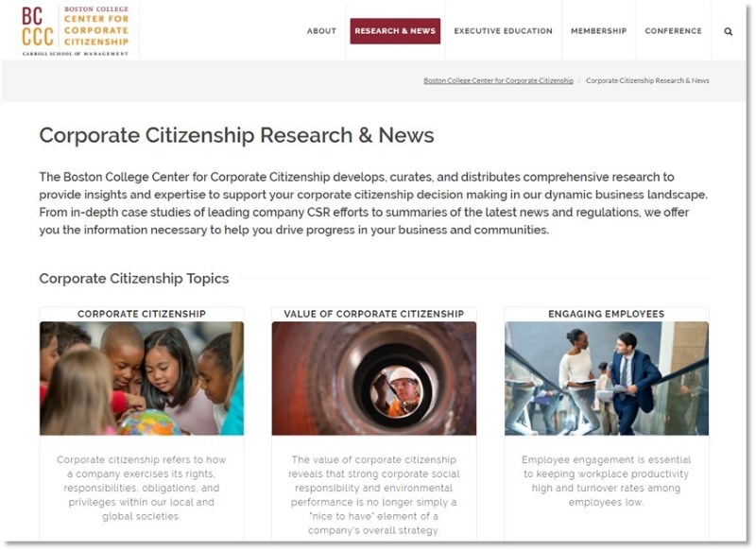Screen dimensions: 756x551
Task: Click the Corporate Citizenship Topics section heading
Action: (134, 279)
